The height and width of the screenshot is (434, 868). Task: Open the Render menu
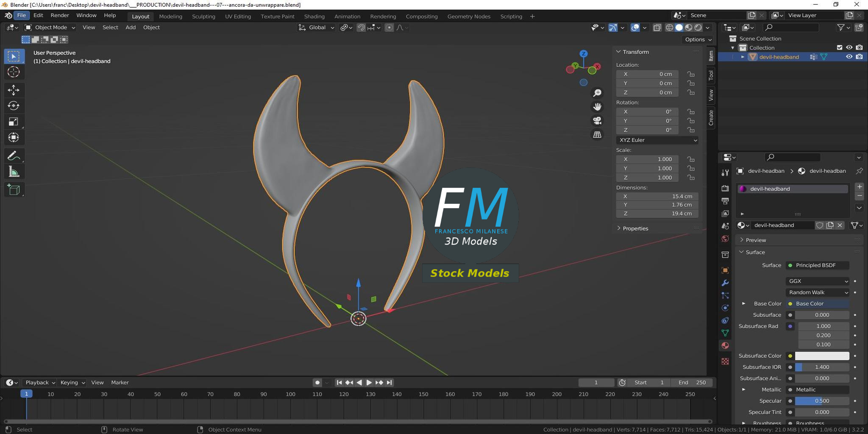59,15
